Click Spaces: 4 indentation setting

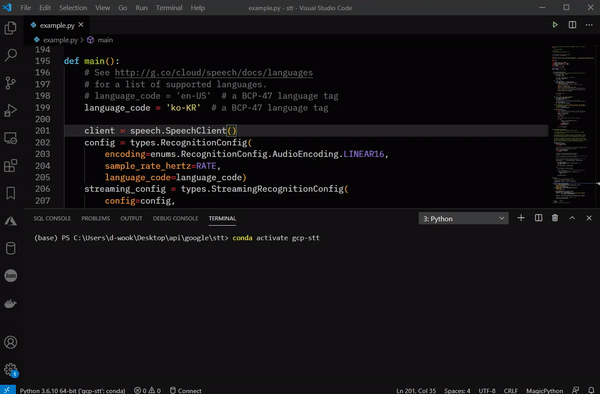click(x=457, y=390)
